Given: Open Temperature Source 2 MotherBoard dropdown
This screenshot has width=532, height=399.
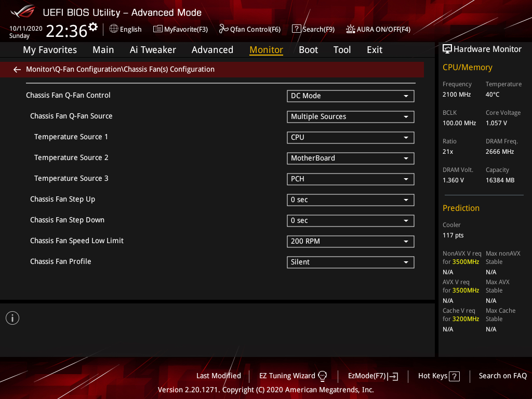Looking at the screenshot, I should tap(351, 158).
